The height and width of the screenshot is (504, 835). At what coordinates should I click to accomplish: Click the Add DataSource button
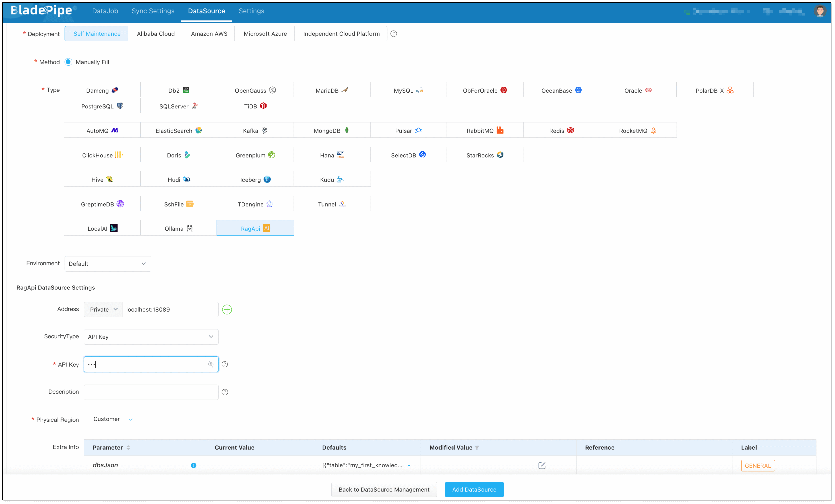474,489
